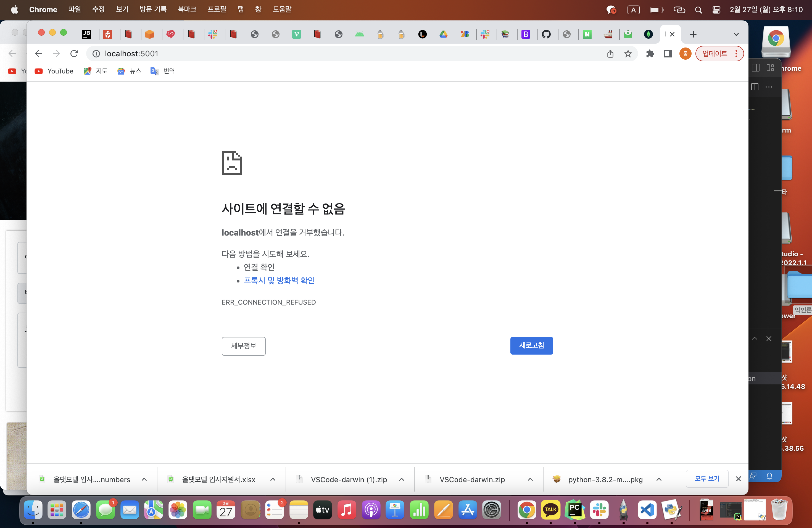
Task: Open Control Center in menu bar
Action: [716, 10]
